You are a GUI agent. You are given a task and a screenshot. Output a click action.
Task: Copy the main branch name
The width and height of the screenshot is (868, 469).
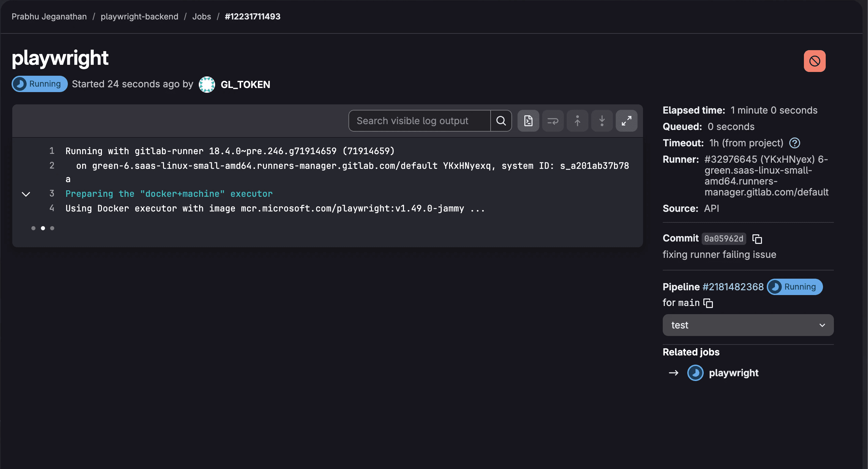pos(708,303)
